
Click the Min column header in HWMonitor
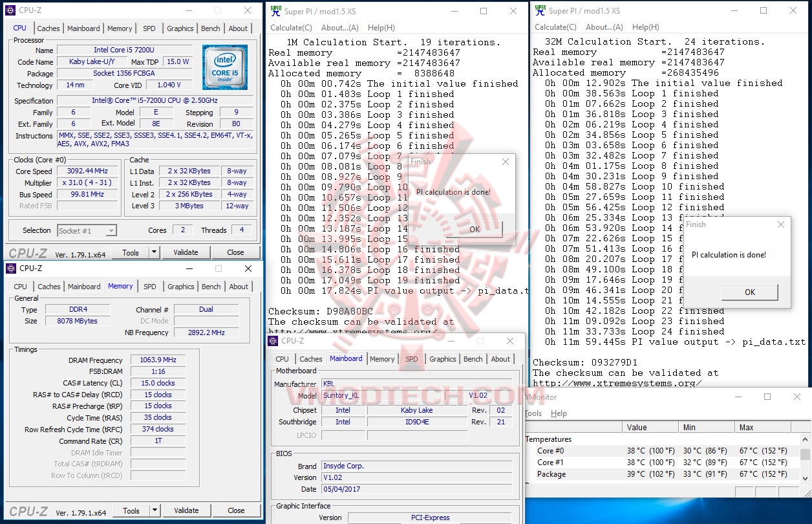tap(707, 427)
